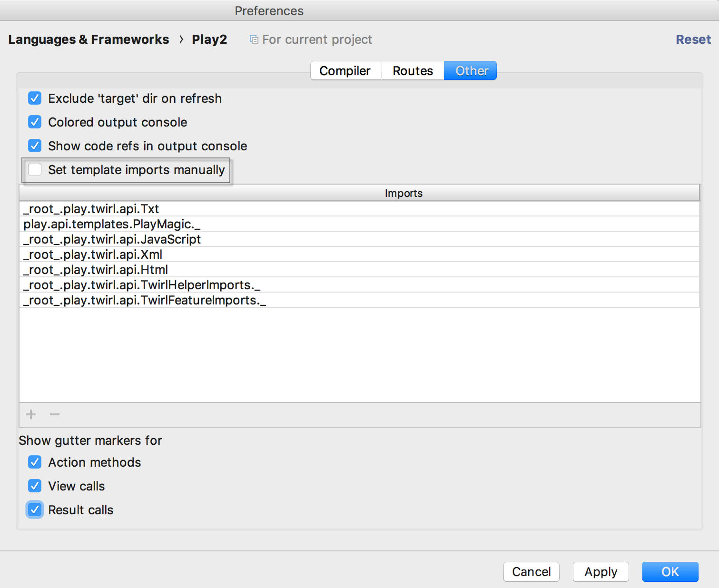The width and height of the screenshot is (719, 588).
Task: Confirm with the OK button
Action: [x=670, y=572]
